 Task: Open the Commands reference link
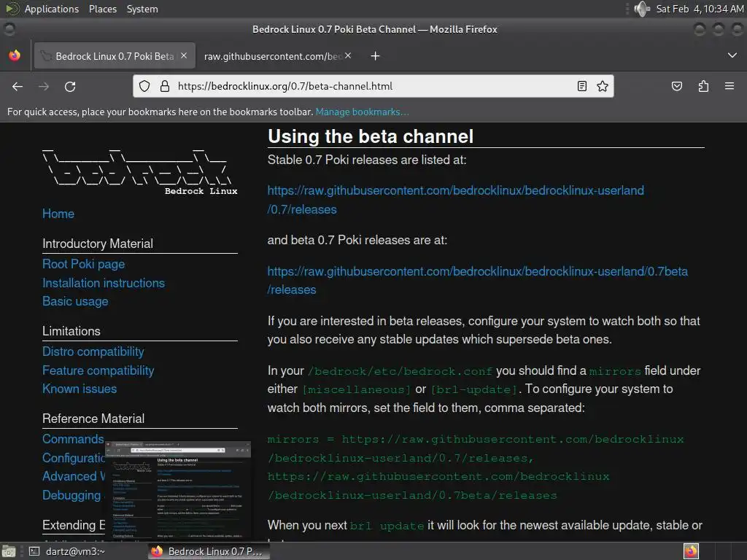pyautogui.click(x=73, y=439)
